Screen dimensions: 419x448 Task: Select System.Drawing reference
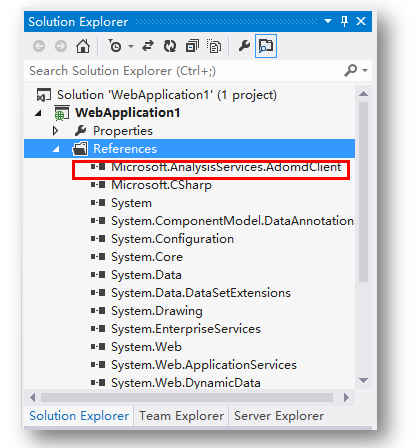(157, 311)
